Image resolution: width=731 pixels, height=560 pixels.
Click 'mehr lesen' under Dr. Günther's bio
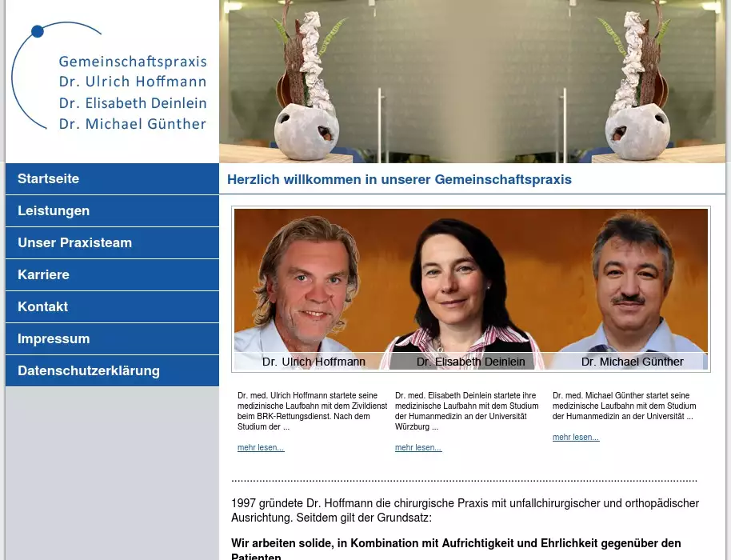pyautogui.click(x=576, y=438)
